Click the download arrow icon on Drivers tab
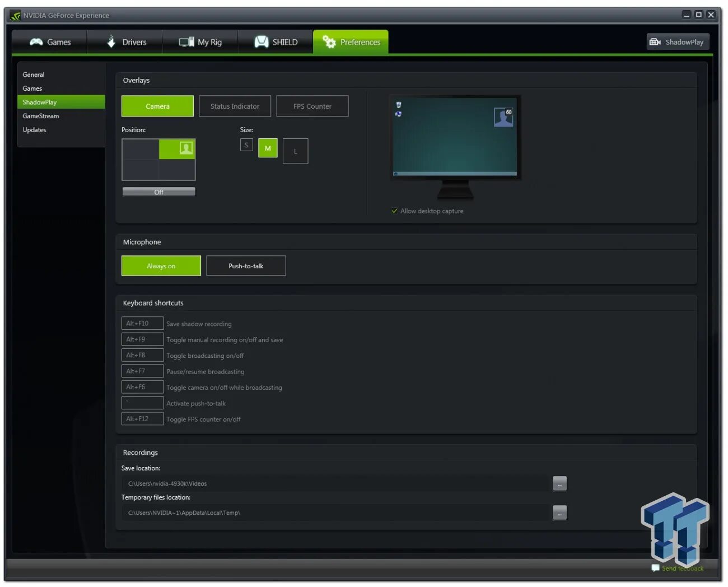Viewport: 728px width, 587px height. (x=111, y=41)
